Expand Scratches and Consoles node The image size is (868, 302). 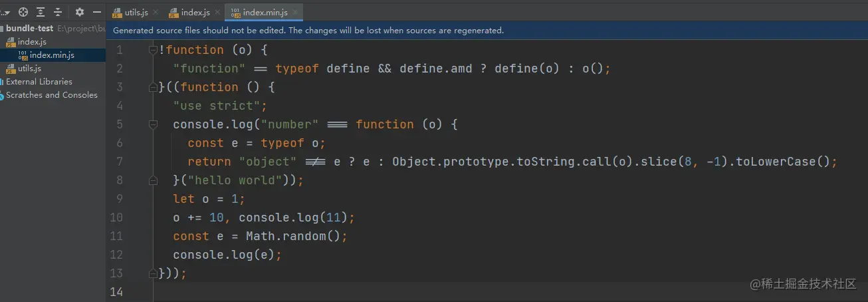[51, 95]
